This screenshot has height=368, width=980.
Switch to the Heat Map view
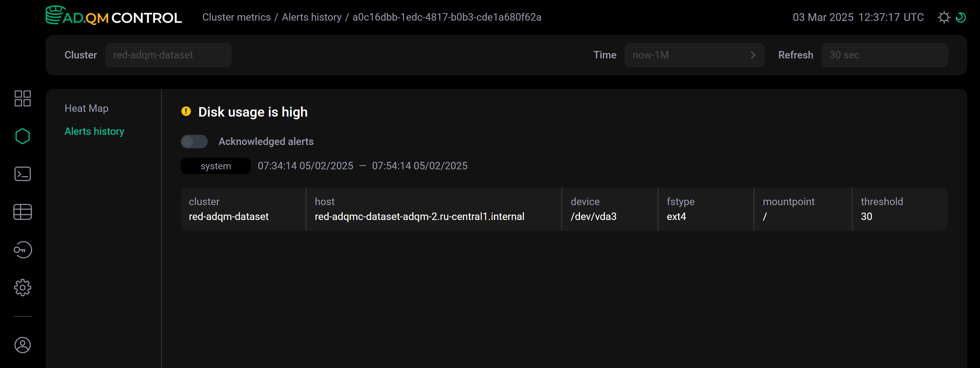click(x=86, y=108)
